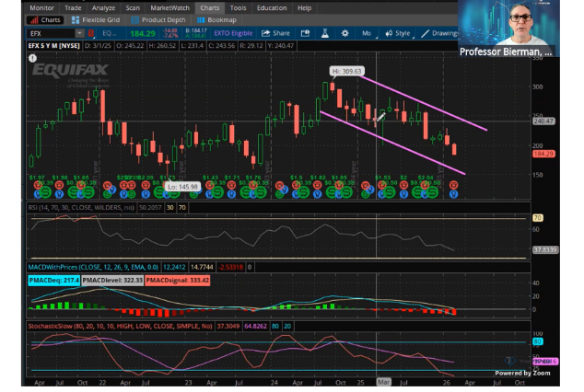Screen dimensions: 584x392
Task: Select the lower pink channel trendline
Action: [393, 144]
